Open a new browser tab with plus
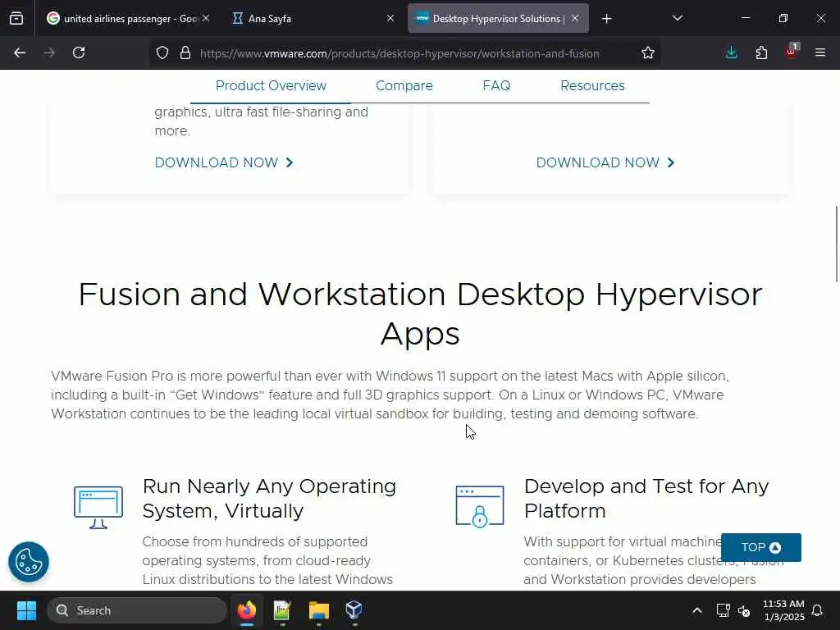Viewport: 840px width, 630px height. pyautogui.click(x=606, y=19)
